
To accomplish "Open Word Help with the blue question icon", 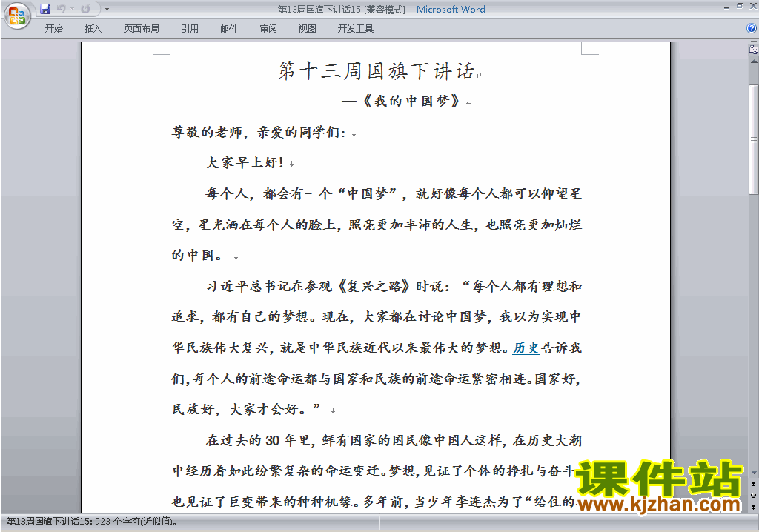I will pos(752,29).
